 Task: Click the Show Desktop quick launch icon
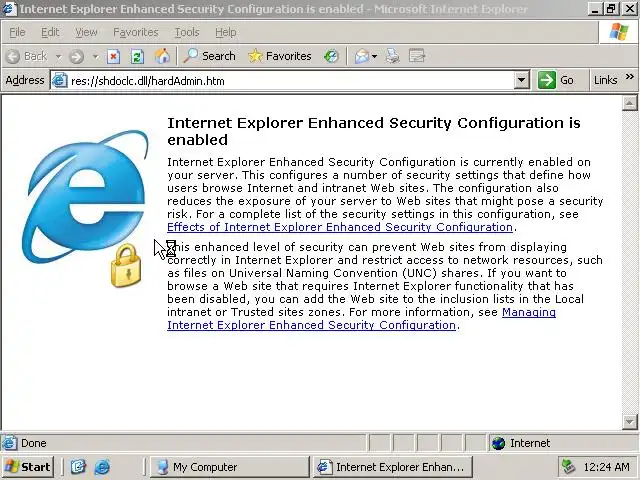(x=78, y=467)
